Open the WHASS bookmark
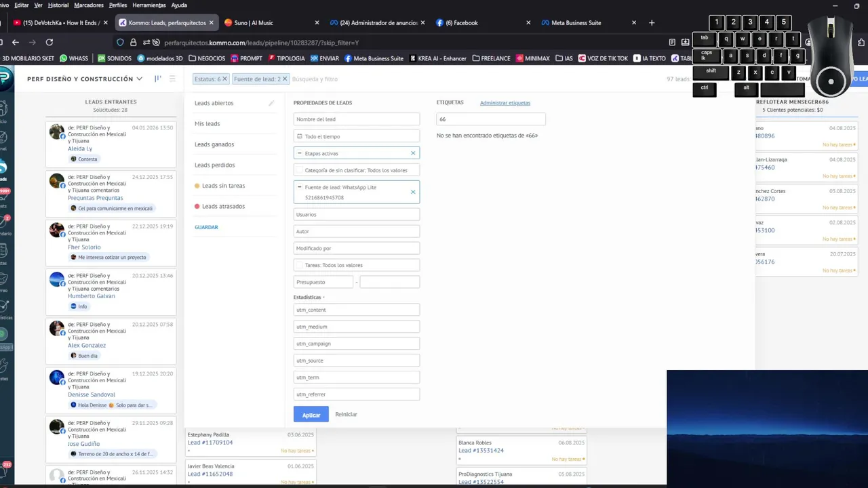Image resolution: width=868 pixels, height=488 pixels. coord(74,58)
